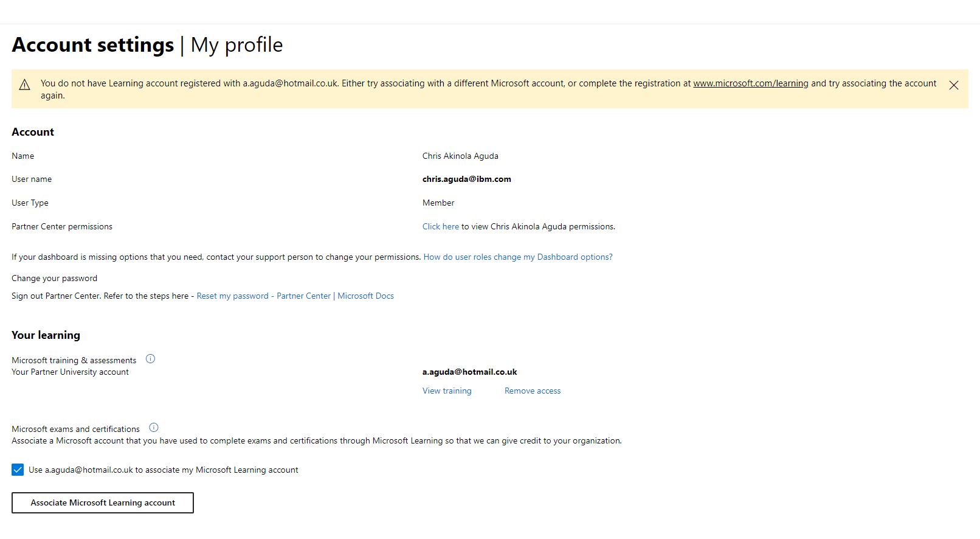The width and height of the screenshot is (980, 539).
Task: Click the Member user type value
Action: click(x=438, y=203)
